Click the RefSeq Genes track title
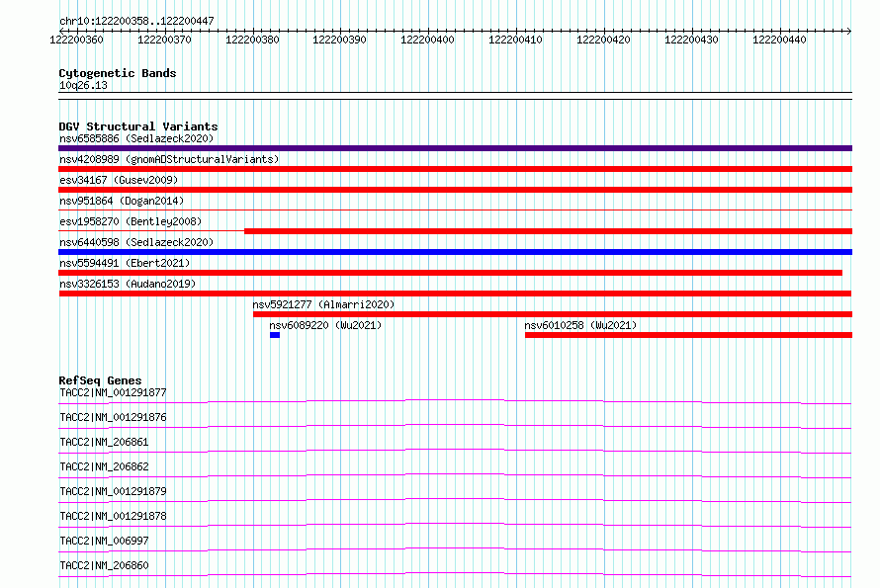880x588 pixels. [x=100, y=380]
